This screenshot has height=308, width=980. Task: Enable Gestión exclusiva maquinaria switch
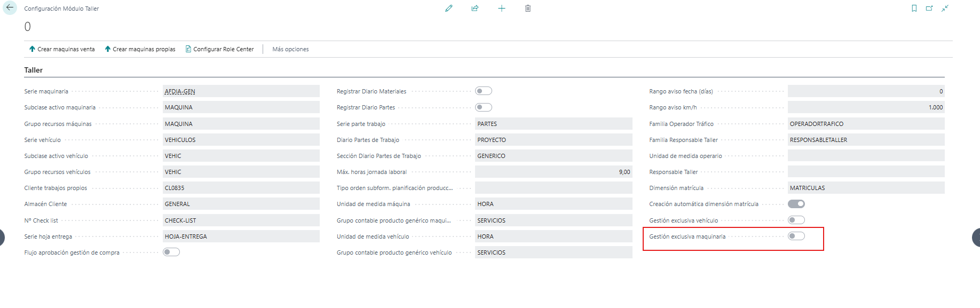pos(796,236)
